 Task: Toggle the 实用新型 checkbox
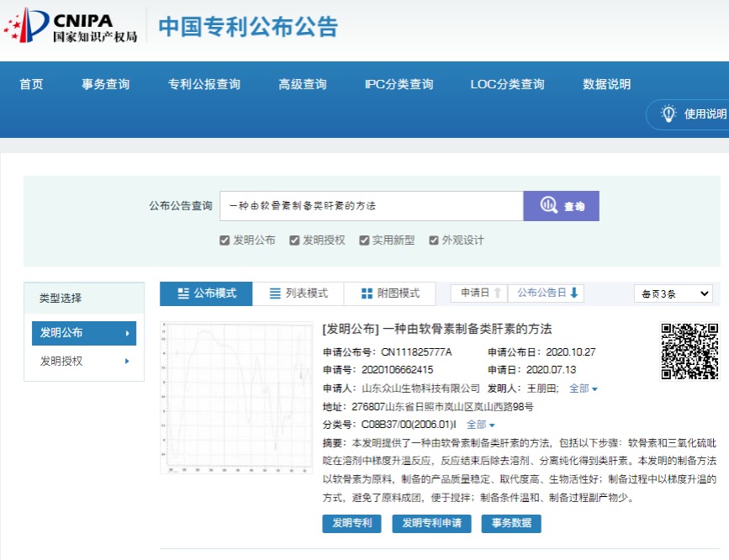click(364, 240)
